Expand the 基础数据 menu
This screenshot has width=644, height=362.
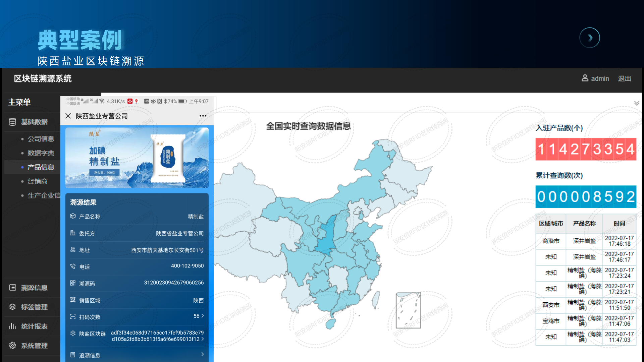click(x=34, y=122)
